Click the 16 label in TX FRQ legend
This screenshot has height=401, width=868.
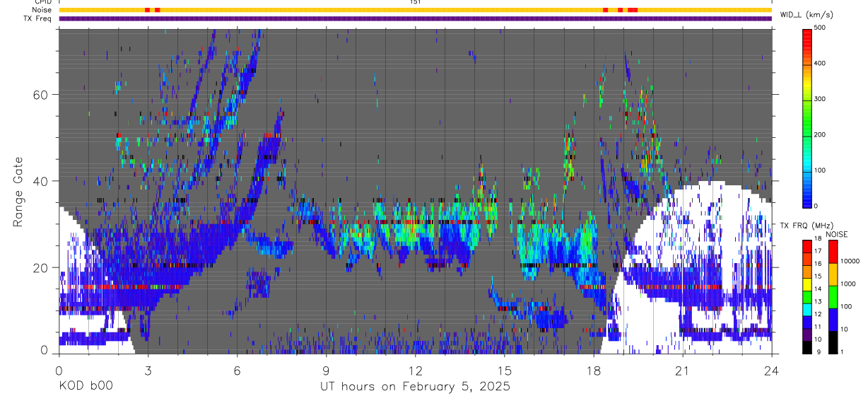[818, 264]
